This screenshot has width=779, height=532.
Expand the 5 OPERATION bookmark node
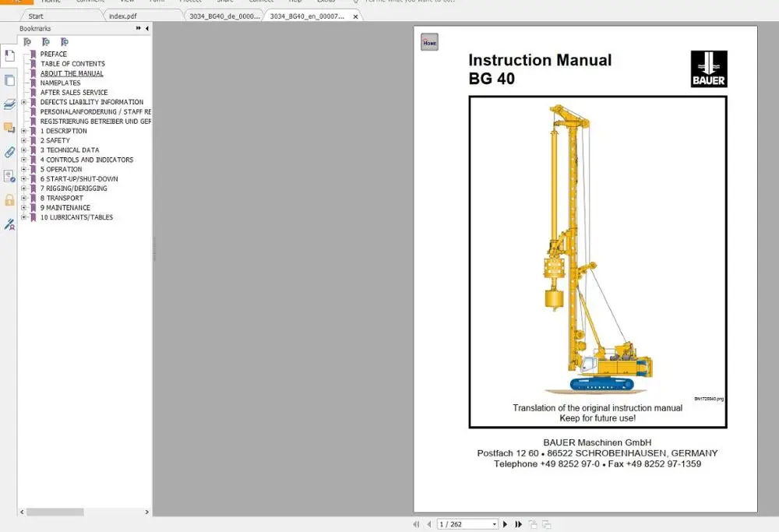24,169
